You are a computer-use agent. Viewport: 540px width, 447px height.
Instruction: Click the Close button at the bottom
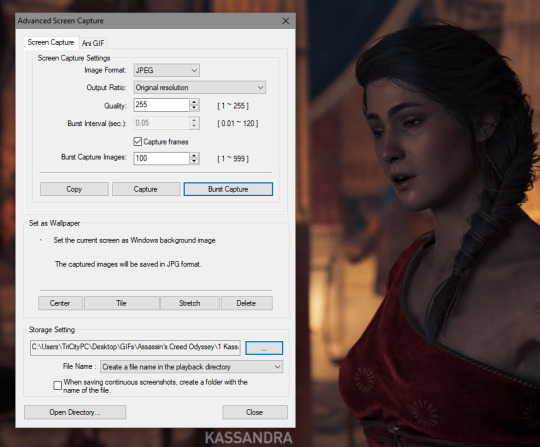[x=255, y=412]
